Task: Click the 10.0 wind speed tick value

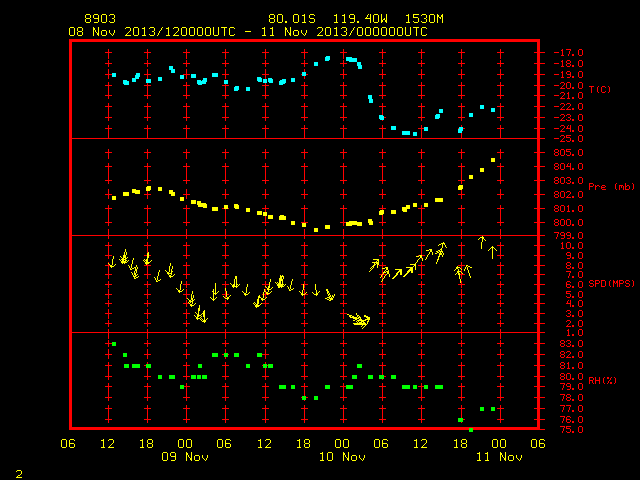Action: tap(571, 246)
